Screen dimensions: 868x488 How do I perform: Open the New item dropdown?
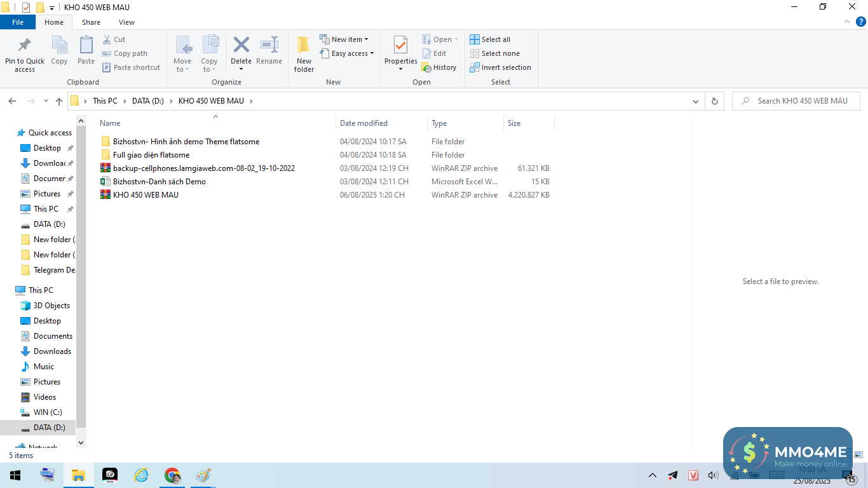tap(344, 39)
